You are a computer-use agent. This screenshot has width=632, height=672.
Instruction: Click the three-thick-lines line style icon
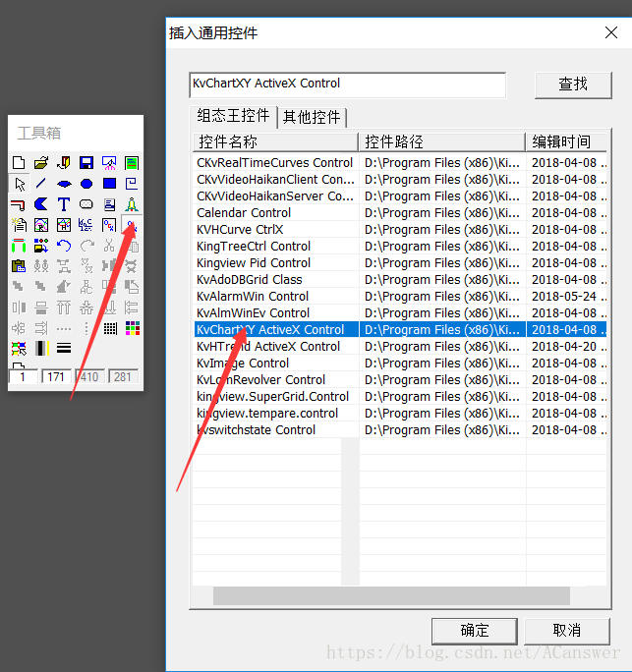pyautogui.click(x=64, y=349)
